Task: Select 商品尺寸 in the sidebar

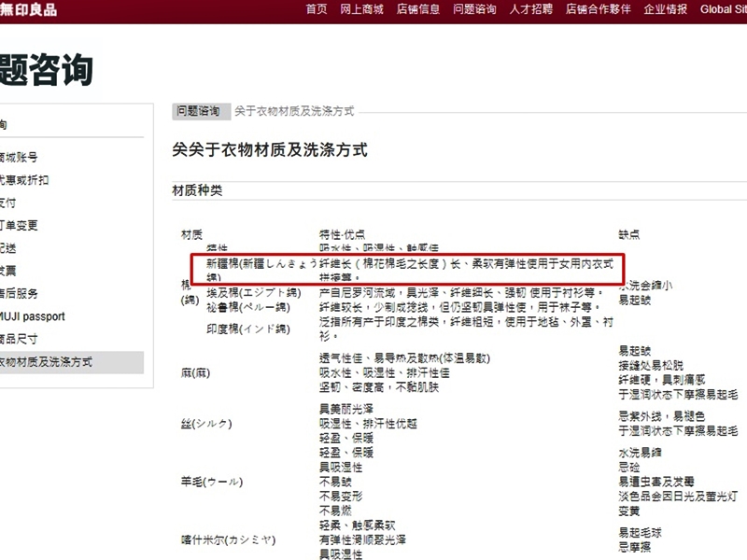Action: (19, 339)
